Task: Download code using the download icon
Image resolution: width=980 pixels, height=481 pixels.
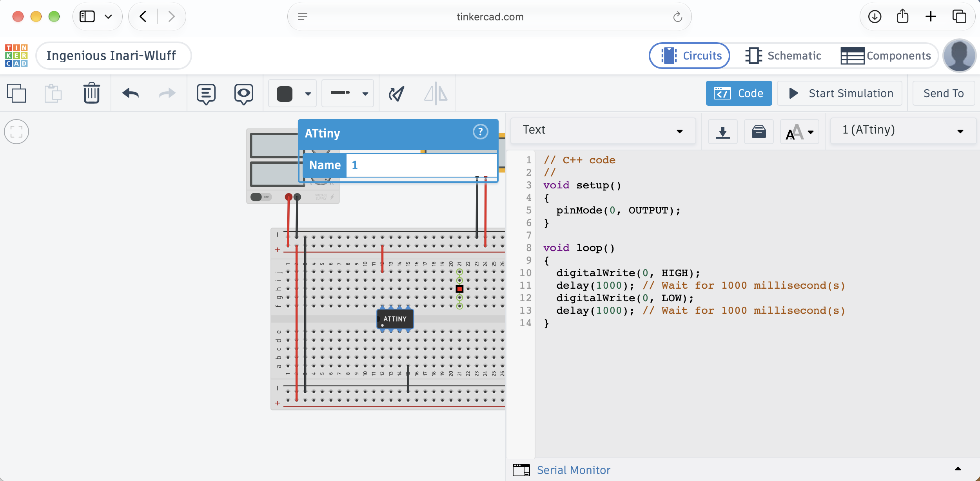Action: pos(723,132)
